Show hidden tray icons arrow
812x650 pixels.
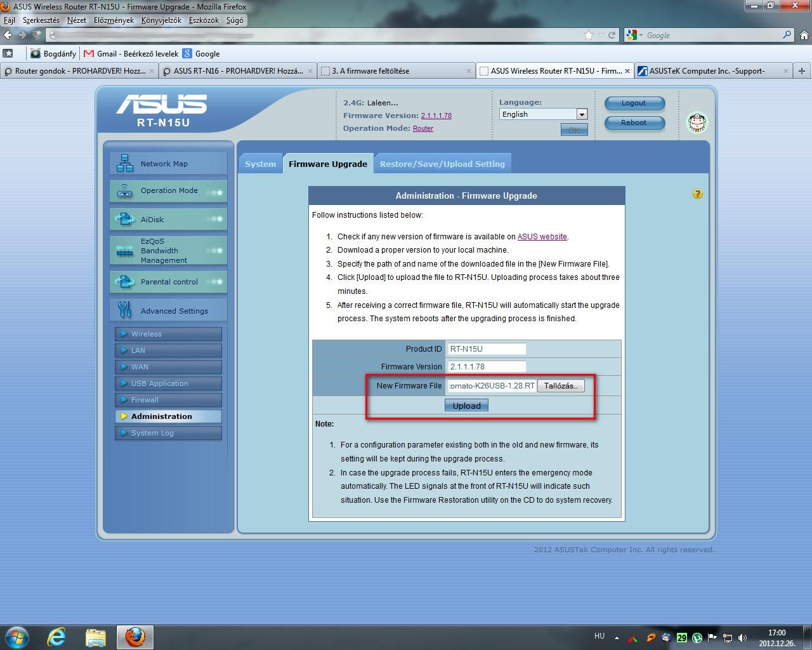tap(617, 637)
